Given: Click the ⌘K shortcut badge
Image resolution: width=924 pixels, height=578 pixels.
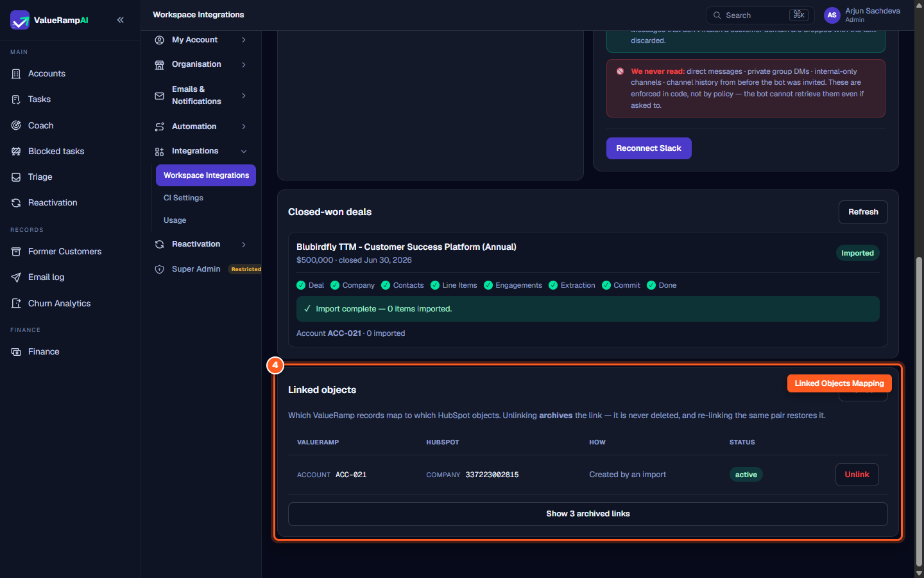Looking at the screenshot, I should pyautogui.click(x=799, y=15).
